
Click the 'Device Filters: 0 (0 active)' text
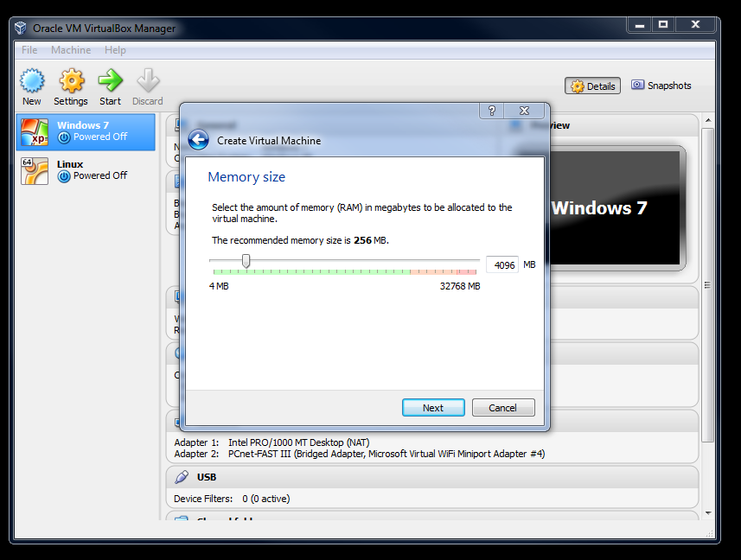click(232, 499)
